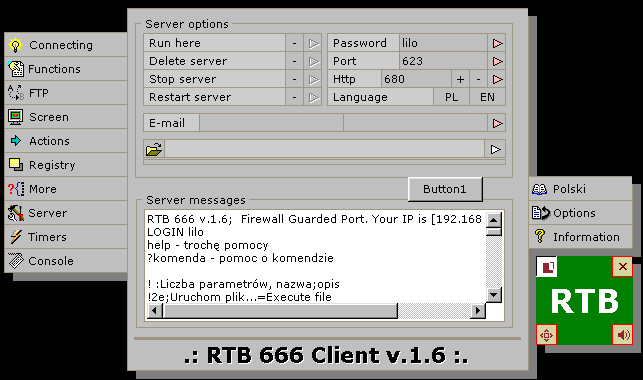
Task: Click the dash button beside Stop server
Action: coord(294,79)
